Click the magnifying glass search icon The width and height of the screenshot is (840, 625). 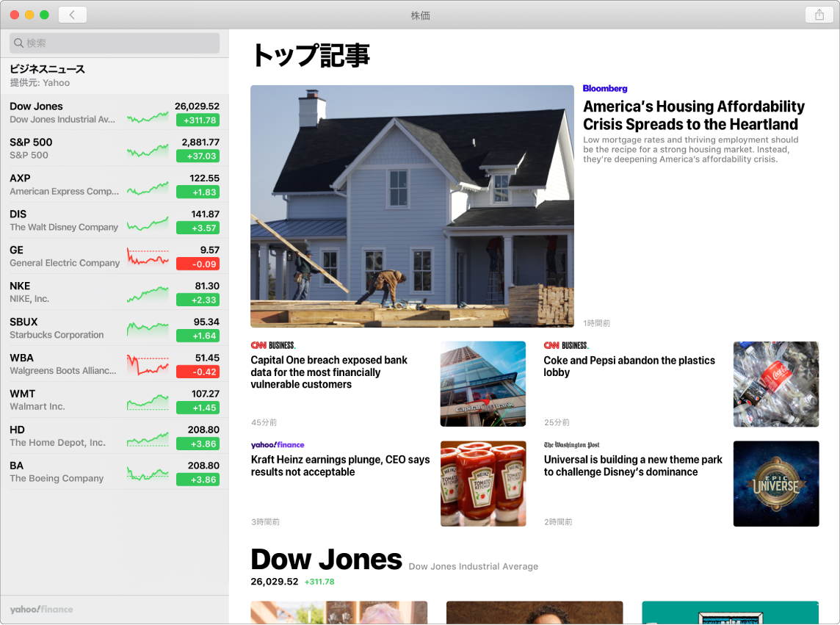(18, 43)
